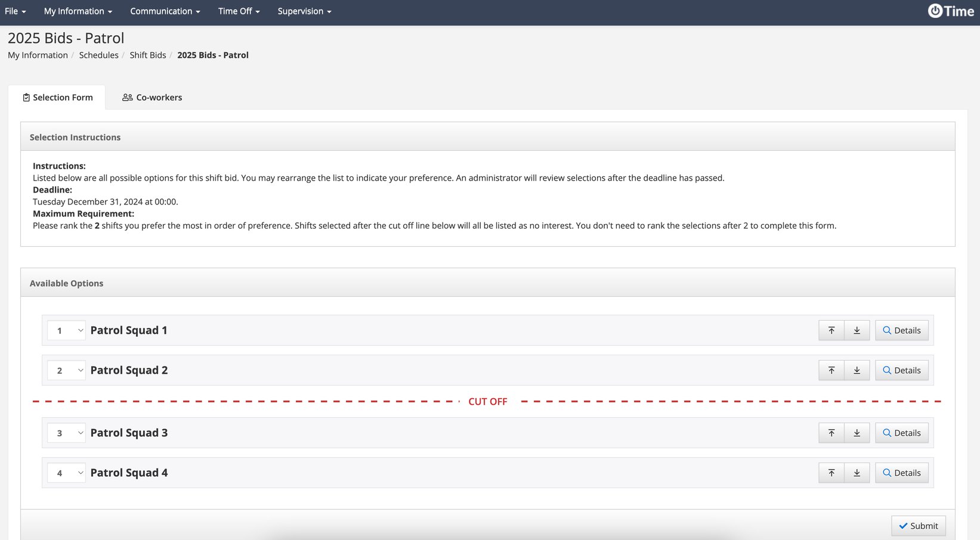Viewport: 980px width, 540px height.
Task: Click the clipboard icon on Selection Form tab
Action: [26, 97]
